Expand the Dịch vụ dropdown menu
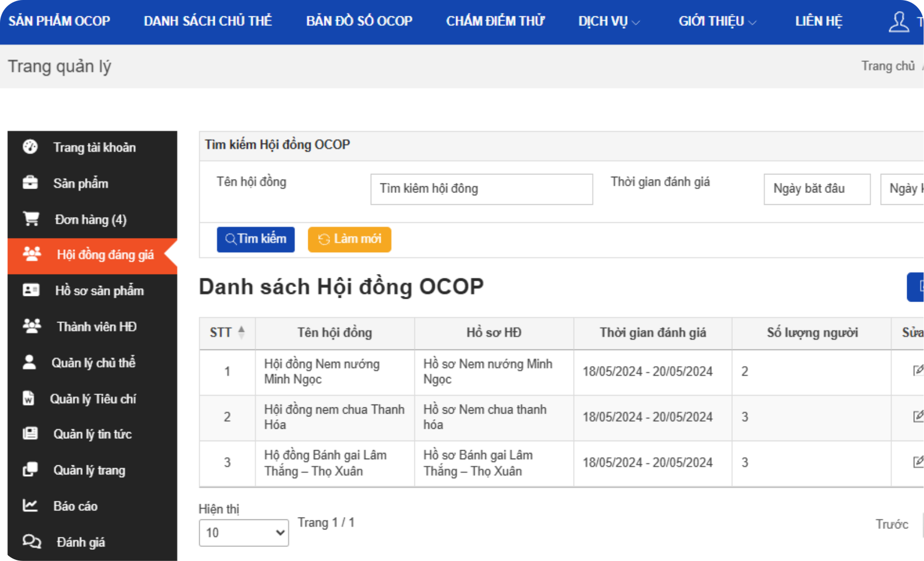Screen dimensions: 924x561 point(609,21)
